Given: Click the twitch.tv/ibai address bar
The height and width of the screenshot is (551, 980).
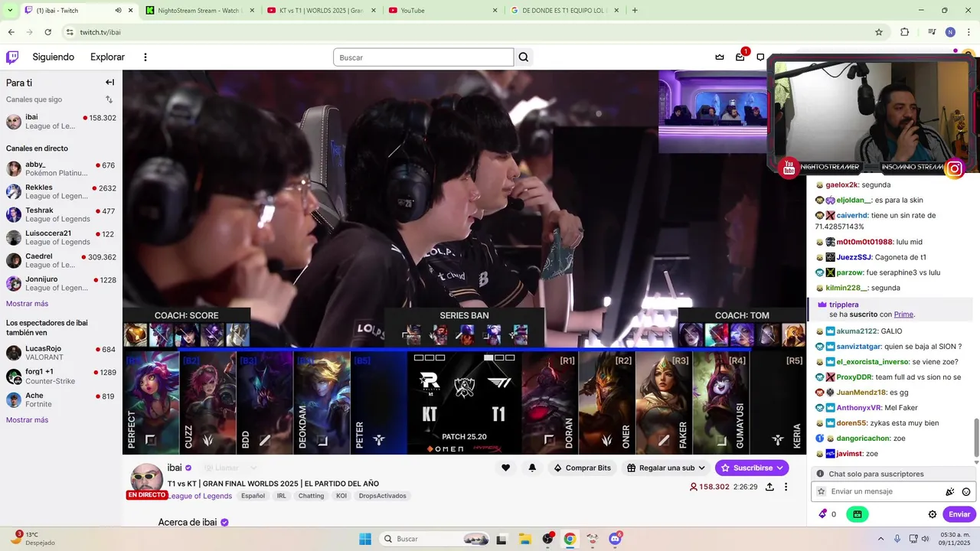Looking at the screenshot, I should click(x=467, y=32).
